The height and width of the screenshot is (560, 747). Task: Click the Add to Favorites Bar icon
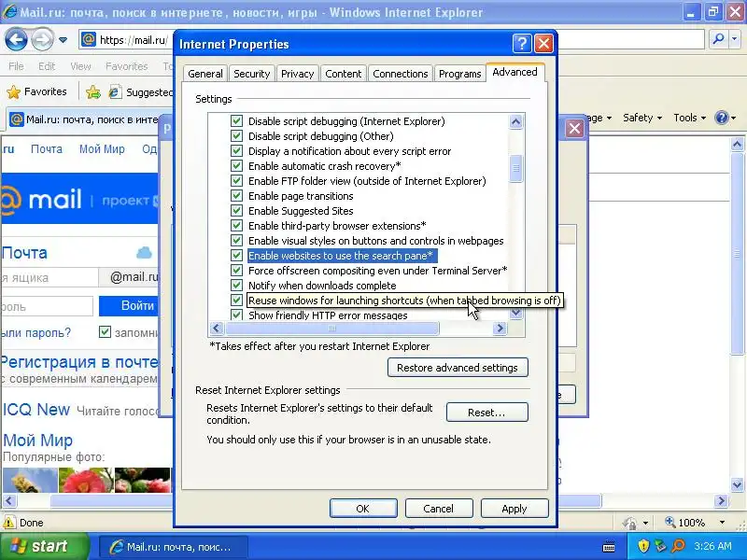tap(93, 91)
